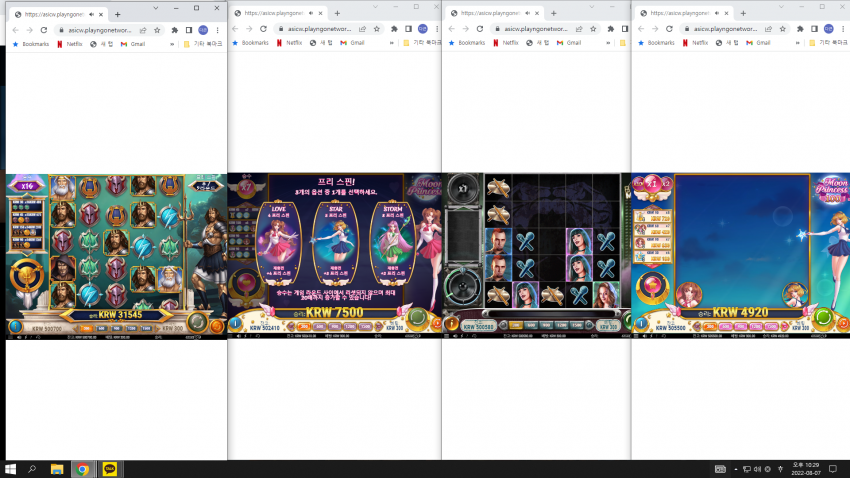
Task: Start autoplay with orange button in Zeus game
Action: point(217,326)
